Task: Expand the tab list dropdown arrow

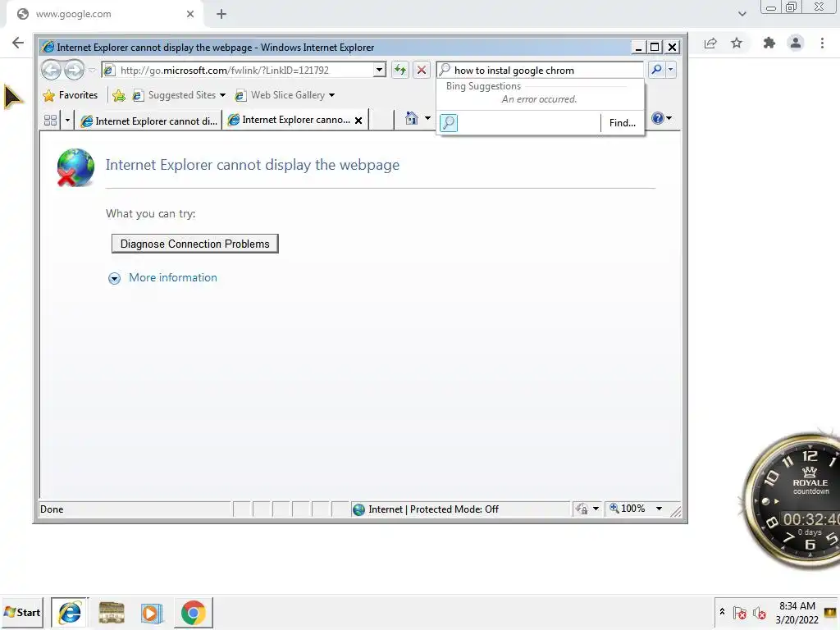Action: tap(67, 121)
